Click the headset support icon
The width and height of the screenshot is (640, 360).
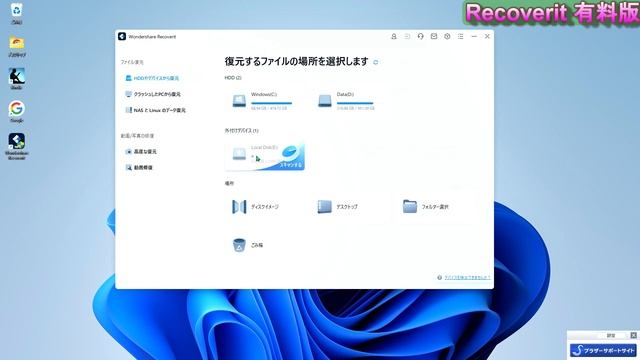(x=420, y=36)
